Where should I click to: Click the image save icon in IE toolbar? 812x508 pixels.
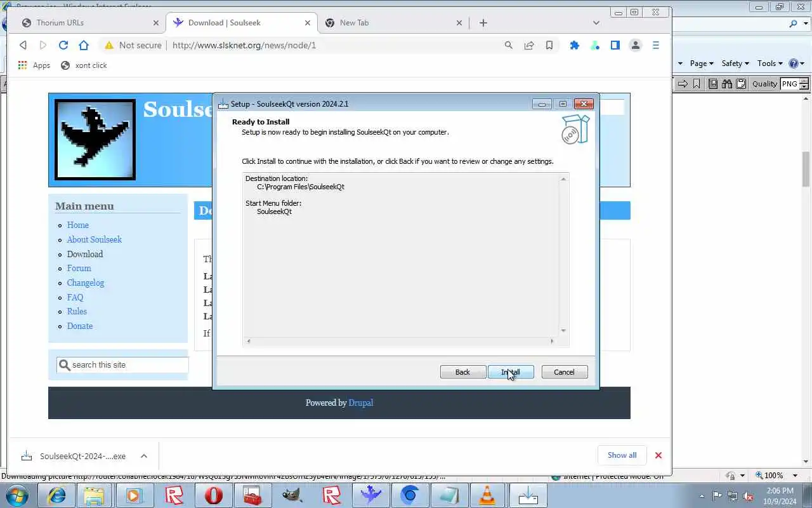[x=713, y=84]
